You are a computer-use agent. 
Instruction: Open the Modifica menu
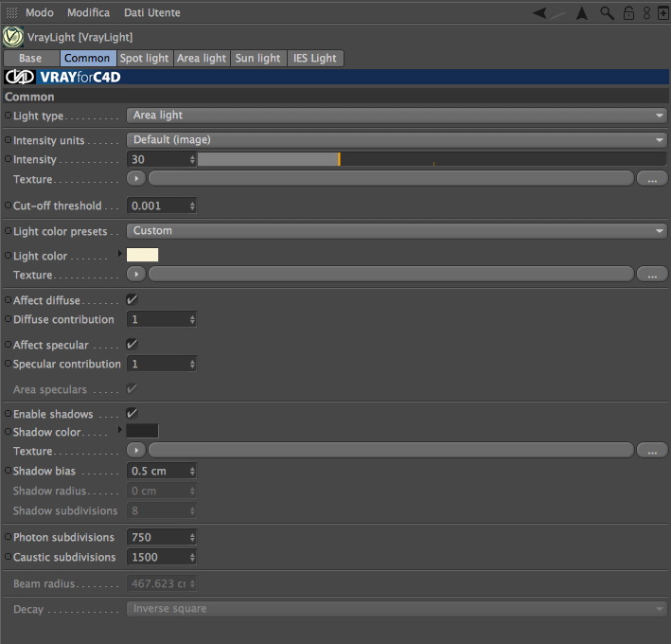point(88,13)
